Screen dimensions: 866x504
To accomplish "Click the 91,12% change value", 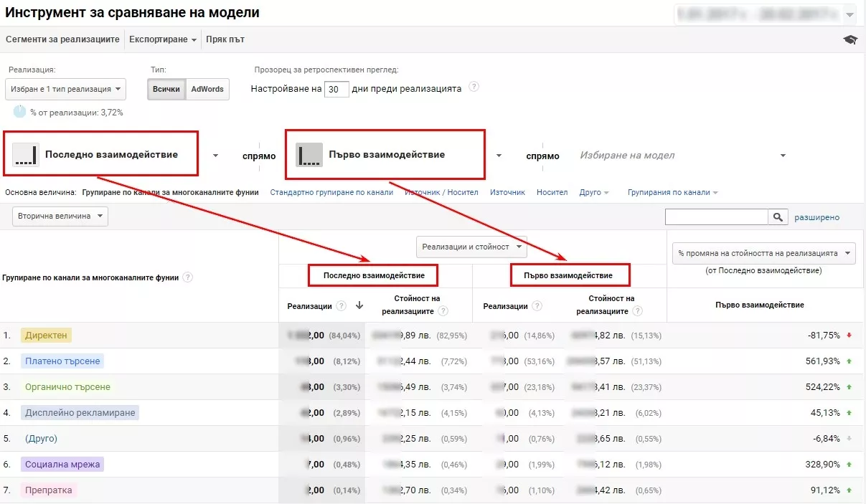I will tap(824, 490).
